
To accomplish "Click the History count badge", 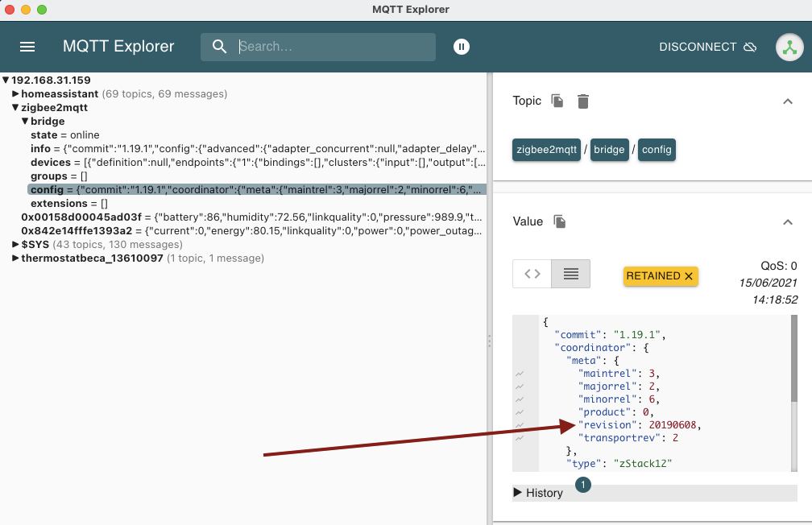I will coord(583,485).
